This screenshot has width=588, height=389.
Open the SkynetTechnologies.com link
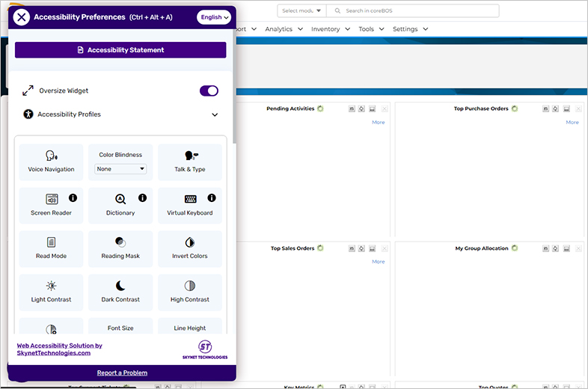(59, 349)
